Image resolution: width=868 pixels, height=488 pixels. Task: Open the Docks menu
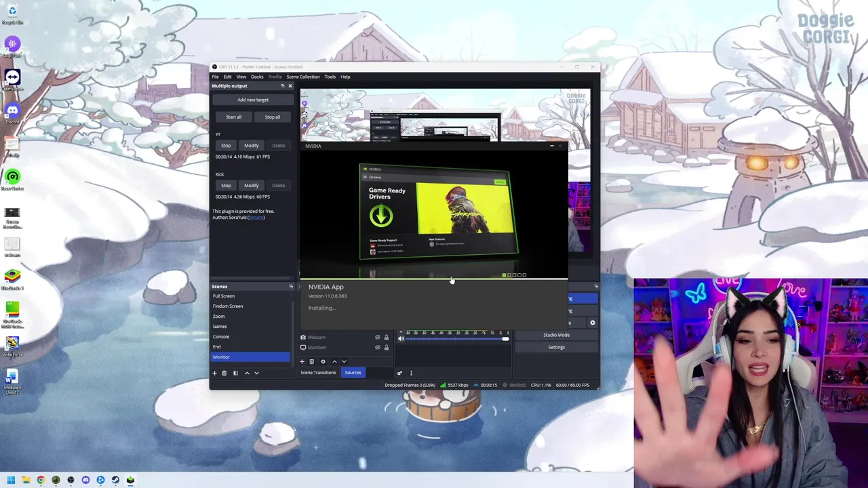[257, 77]
